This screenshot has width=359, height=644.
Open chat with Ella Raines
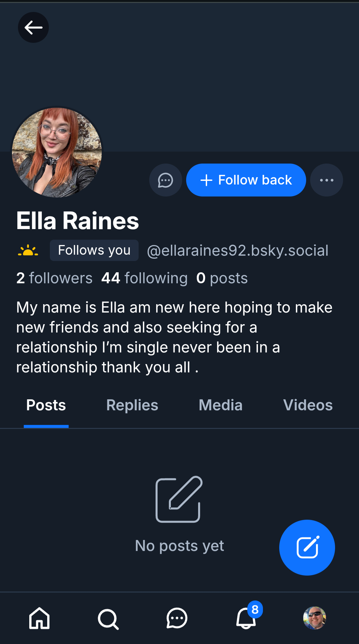coord(166,180)
